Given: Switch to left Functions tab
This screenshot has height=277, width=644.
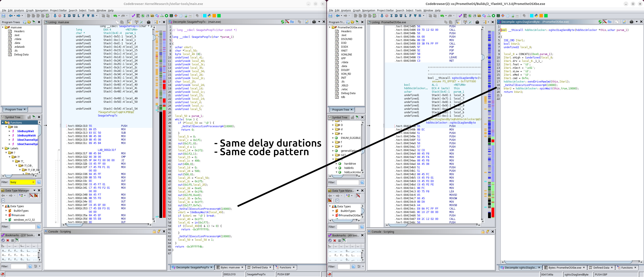Looking at the screenshot, I should tap(285, 267).
